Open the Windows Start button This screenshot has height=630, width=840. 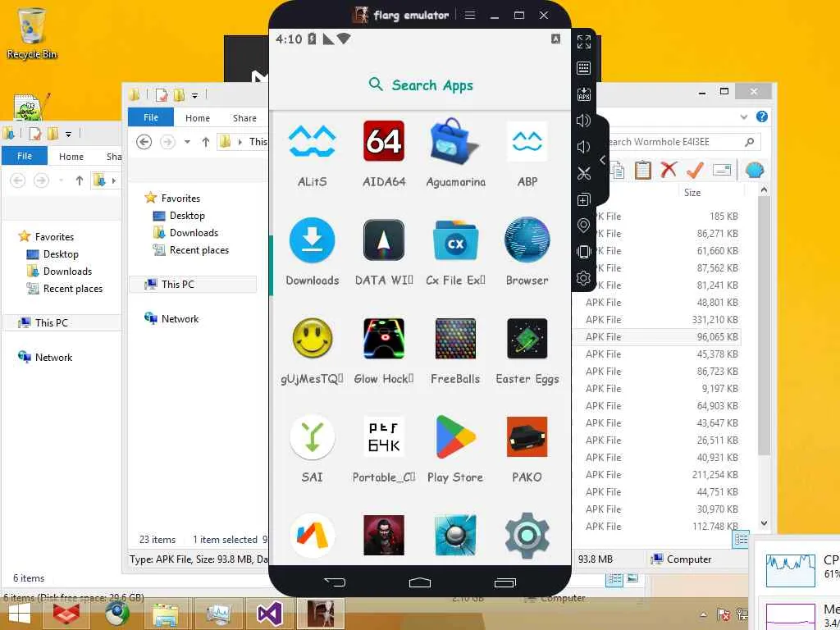click(20, 614)
